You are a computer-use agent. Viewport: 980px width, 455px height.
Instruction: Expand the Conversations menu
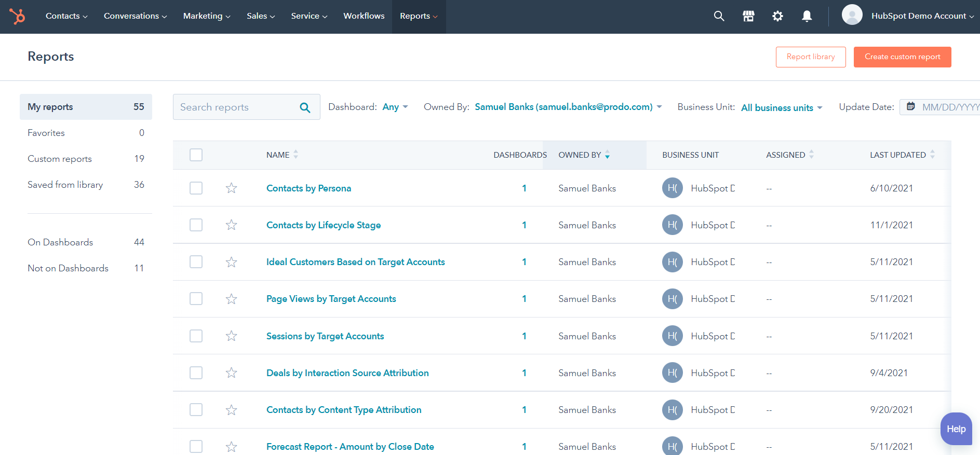pyautogui.click(x=135, y=16)
